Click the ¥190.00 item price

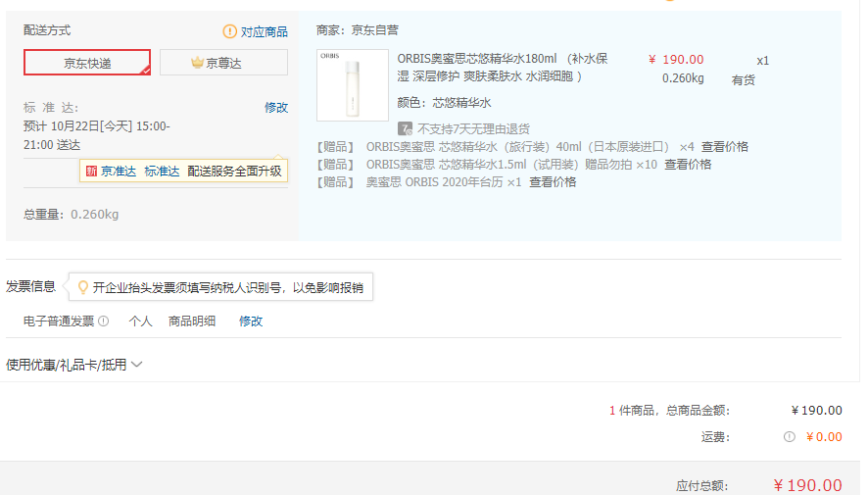click(x=676, y=59)
